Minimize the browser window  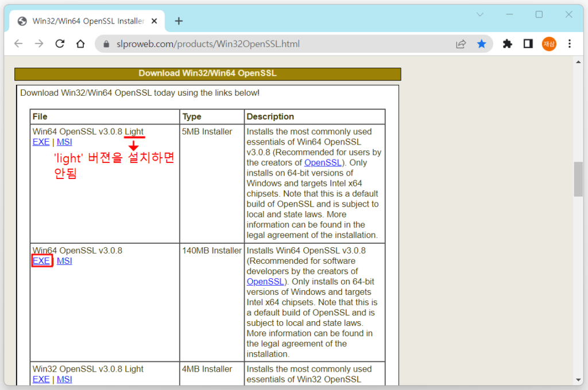click(509, 14)
